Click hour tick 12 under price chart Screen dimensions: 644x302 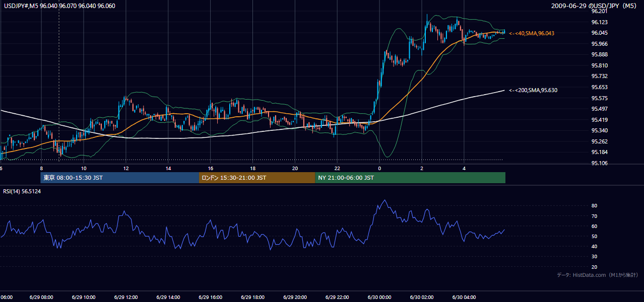point(125,168)
